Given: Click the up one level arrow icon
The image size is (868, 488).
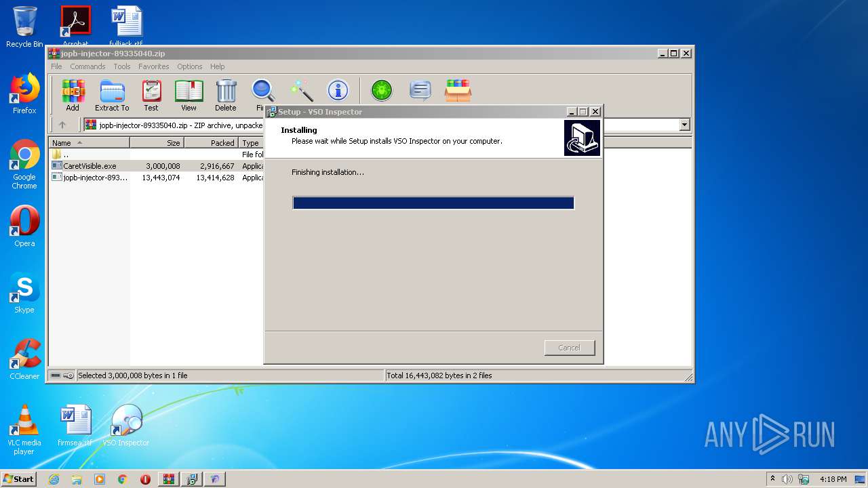Looking at the screenshot, I should tap(62, 125).
